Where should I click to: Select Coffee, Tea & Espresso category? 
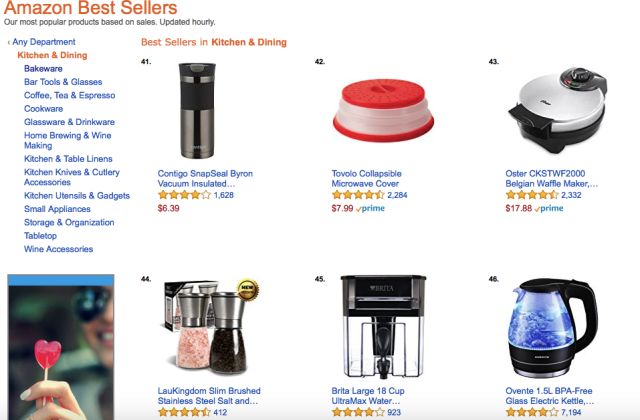(69, 95)
